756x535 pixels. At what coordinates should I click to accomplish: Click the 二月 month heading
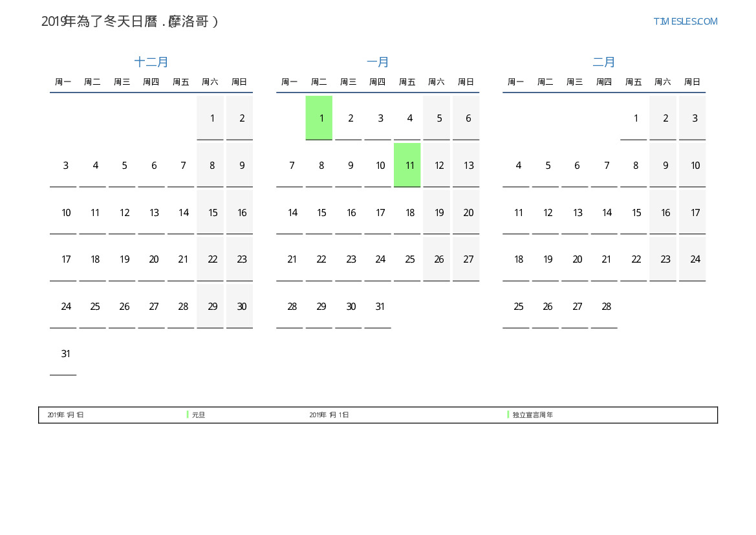[604, 62]
